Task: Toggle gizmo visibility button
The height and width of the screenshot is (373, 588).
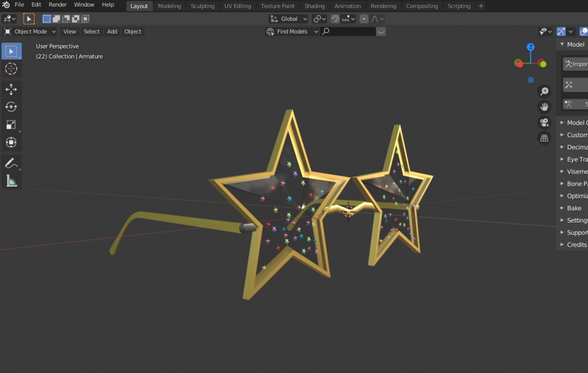Action: [561, 32]
